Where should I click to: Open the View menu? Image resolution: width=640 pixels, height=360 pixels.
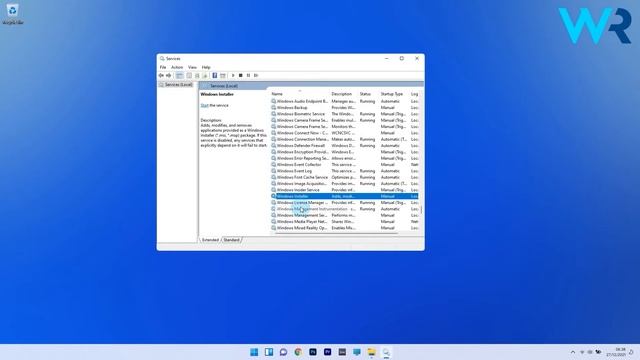click(192, 67)
